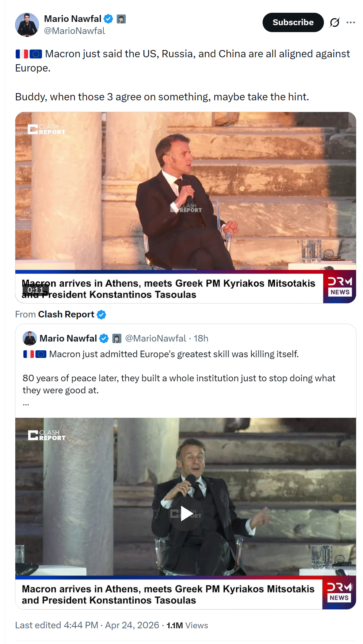Click the verified badge in the quoted post
The width and height of the screenshot is (363, 644).
[104, 339]
